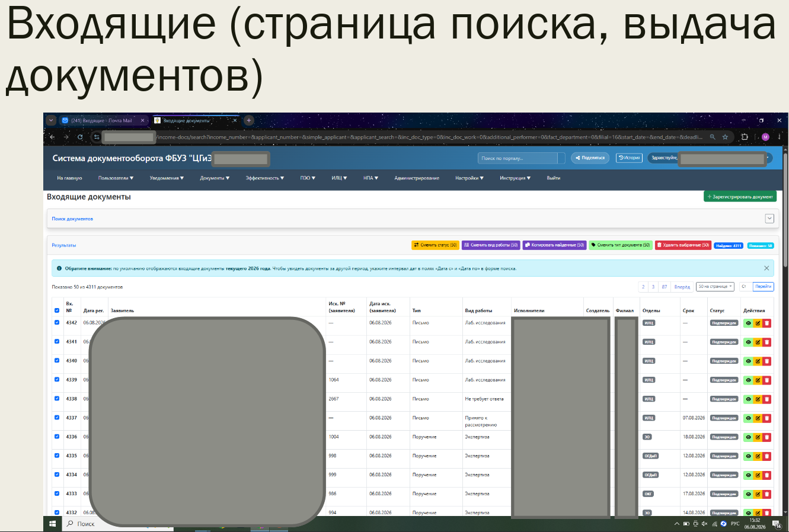
Task: Uncheck the checkbox for document 4339
Action: click(x=57, y=380)
